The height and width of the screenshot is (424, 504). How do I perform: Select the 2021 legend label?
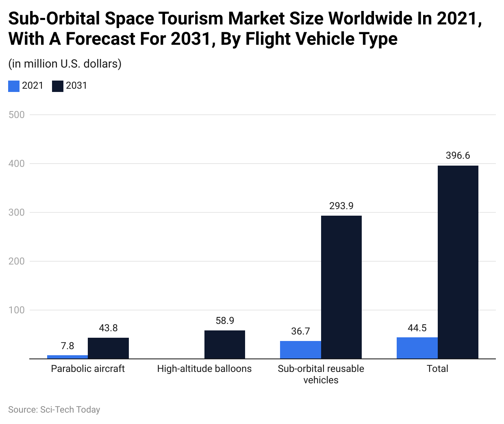(33, 85)
